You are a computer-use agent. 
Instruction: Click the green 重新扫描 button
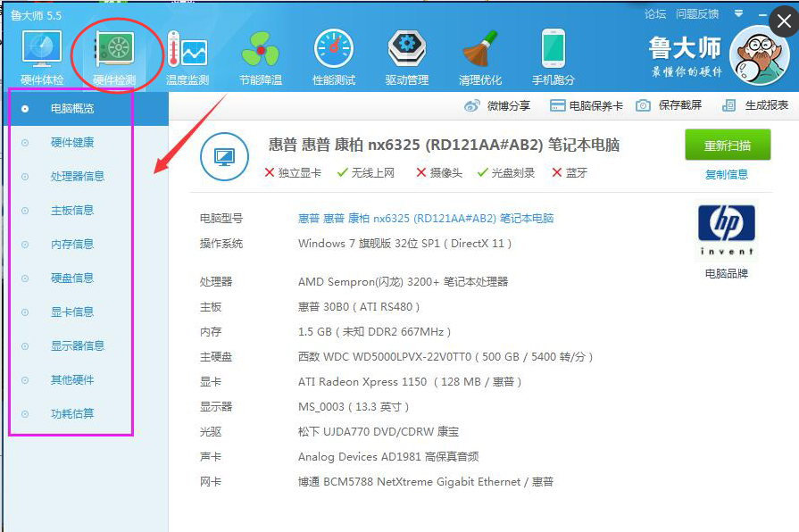pos(728,145)
